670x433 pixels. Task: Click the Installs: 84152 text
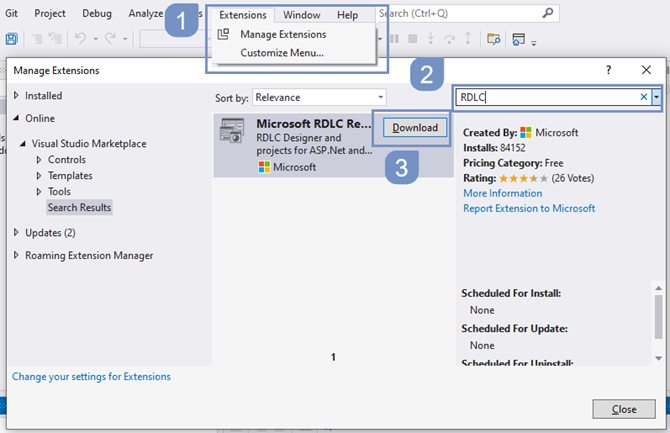[x=494, y=148]
